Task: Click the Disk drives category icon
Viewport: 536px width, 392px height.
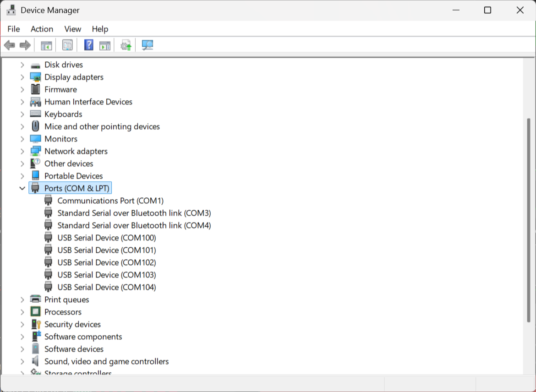Action: (x=35, y=65)
